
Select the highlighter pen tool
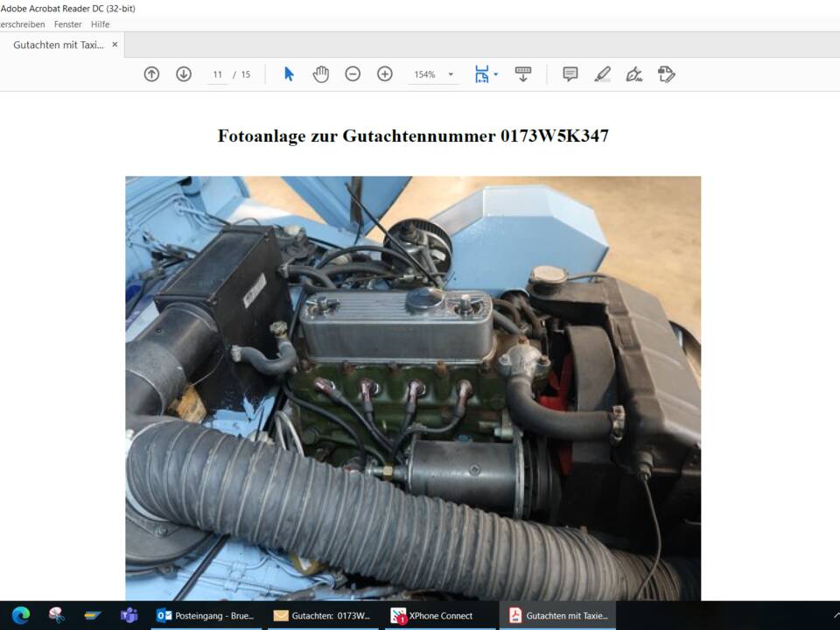coord(603,74)
